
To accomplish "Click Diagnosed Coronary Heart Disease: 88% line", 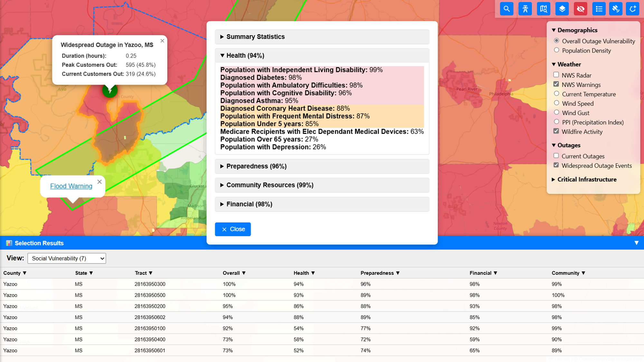I will tap(285, 108).
